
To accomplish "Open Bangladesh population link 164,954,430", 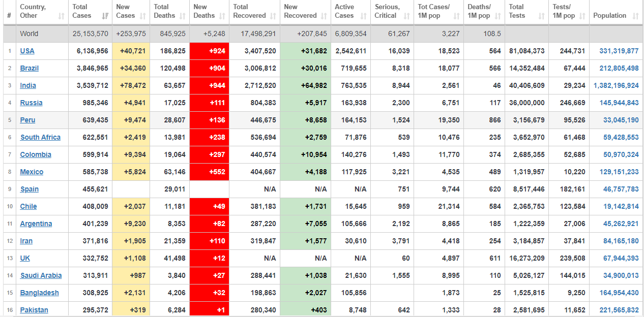I will 619,293.
